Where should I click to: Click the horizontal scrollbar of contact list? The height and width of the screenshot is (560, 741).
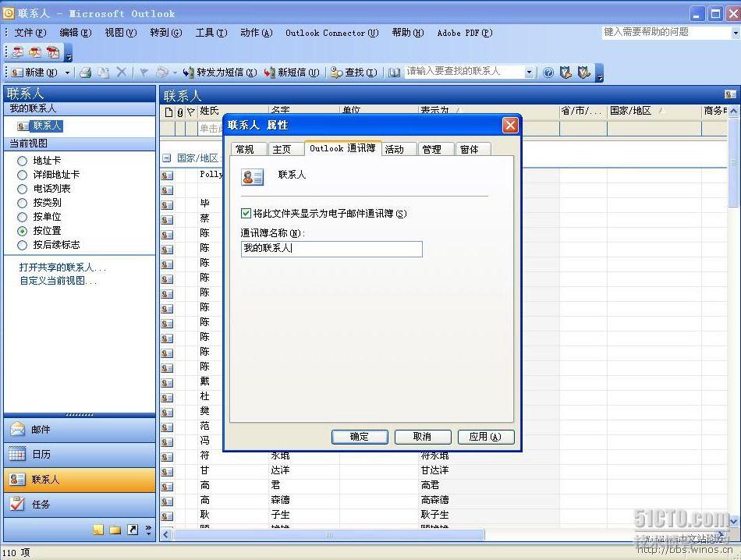tap(329, 534)
